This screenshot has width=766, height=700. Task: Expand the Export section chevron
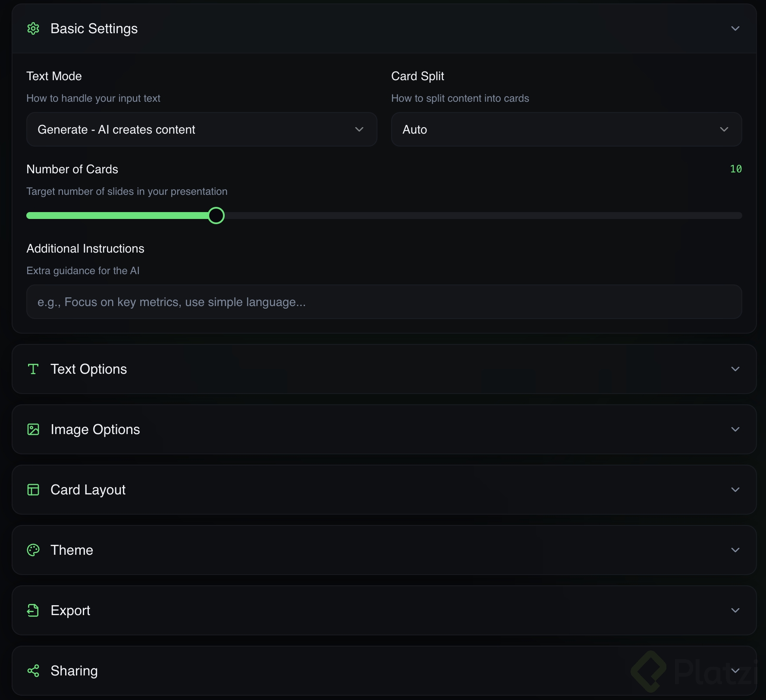click(735, 610)
